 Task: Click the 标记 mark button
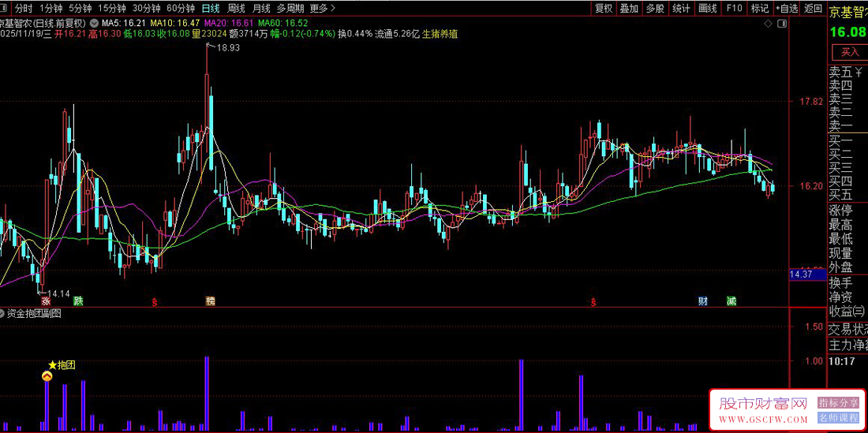click(x=760, y=9)
